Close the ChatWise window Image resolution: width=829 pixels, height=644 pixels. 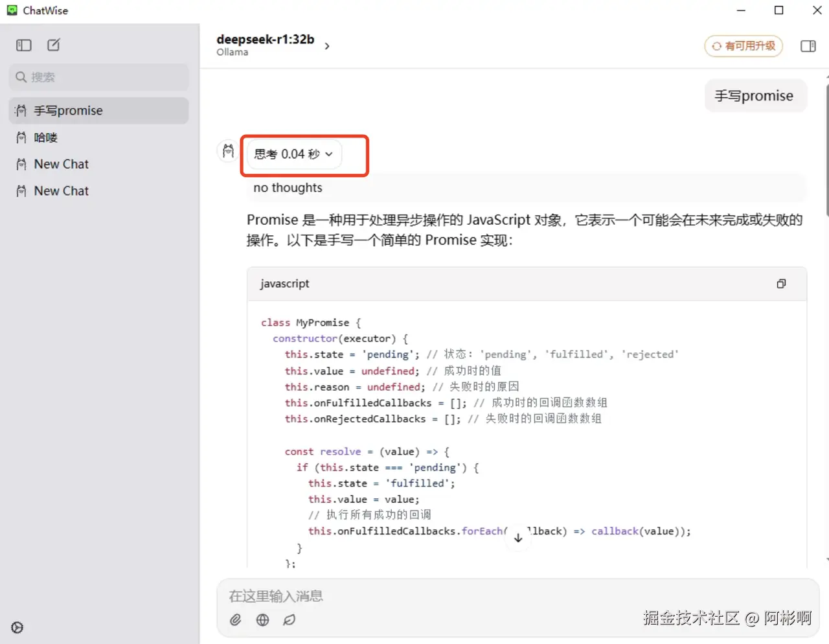[817, 10]
